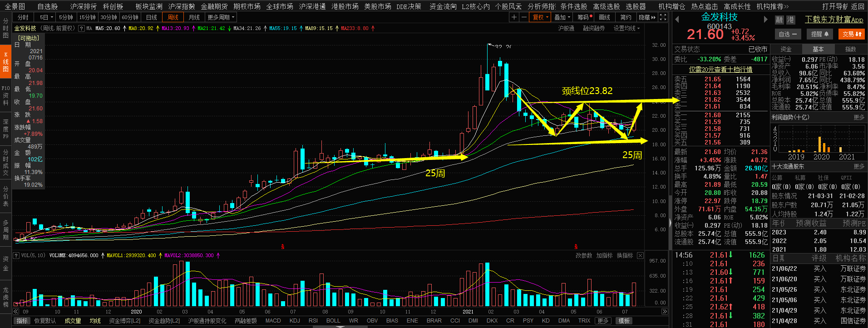This screenshot has width=868, height=328.
Task: Expand top menu overflow arrows after 机构推荐
Action: (787, 6)
